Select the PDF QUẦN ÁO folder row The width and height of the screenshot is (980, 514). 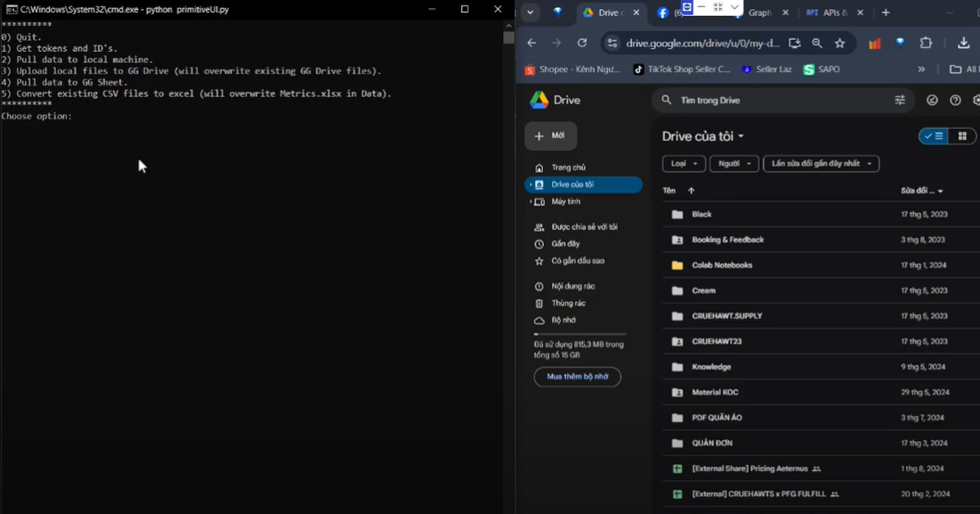click(822, 418)
